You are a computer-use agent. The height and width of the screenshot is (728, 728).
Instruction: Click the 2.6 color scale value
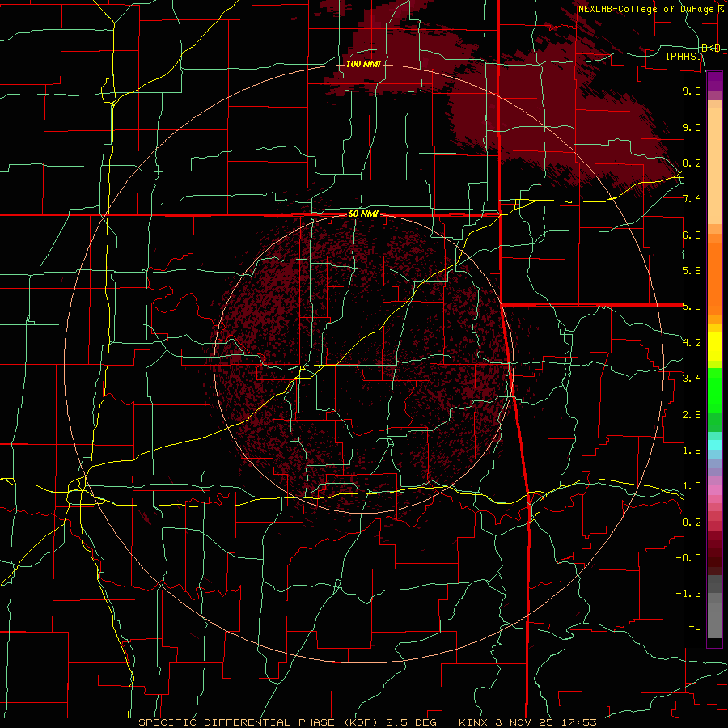692,415
